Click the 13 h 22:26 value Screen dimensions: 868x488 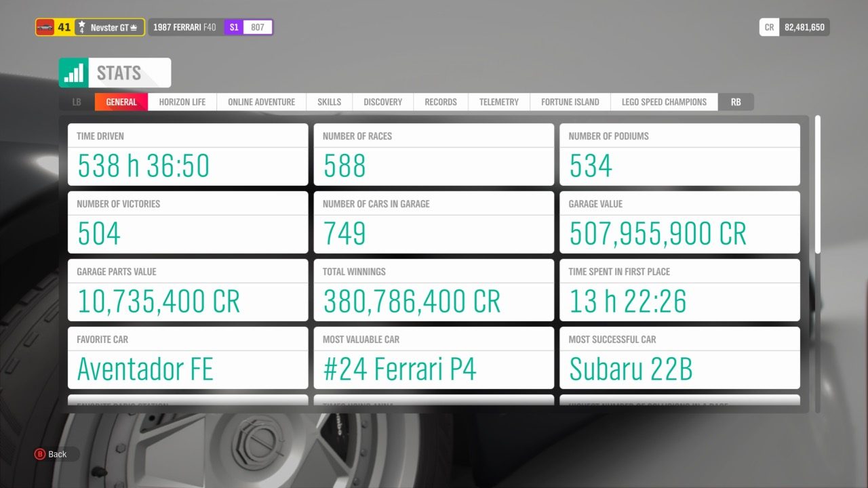pyautogui.click(x=628, y=302)
